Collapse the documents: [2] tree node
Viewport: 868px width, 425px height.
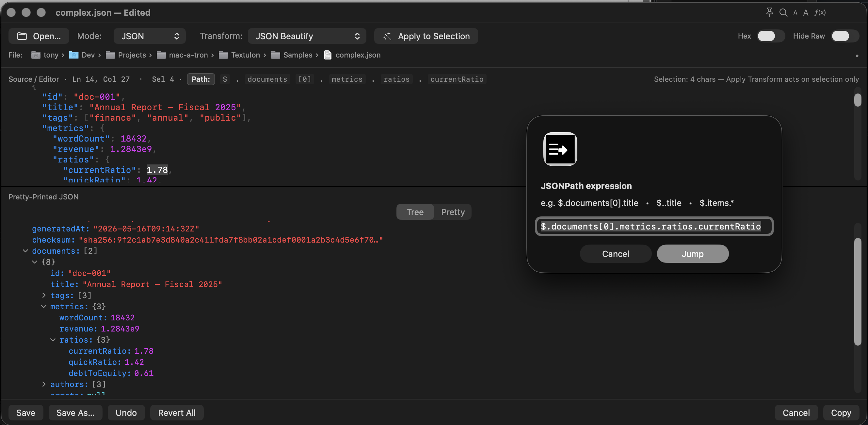pos(25,251)
